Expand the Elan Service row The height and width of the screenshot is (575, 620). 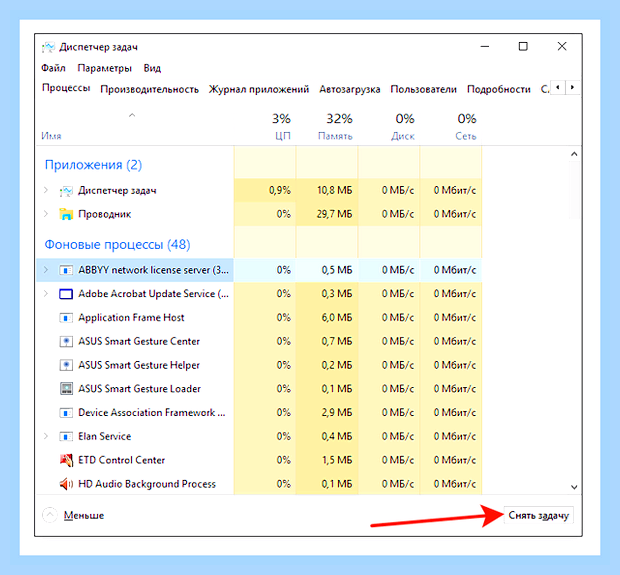pyautogui.click(x=46, y=436)
